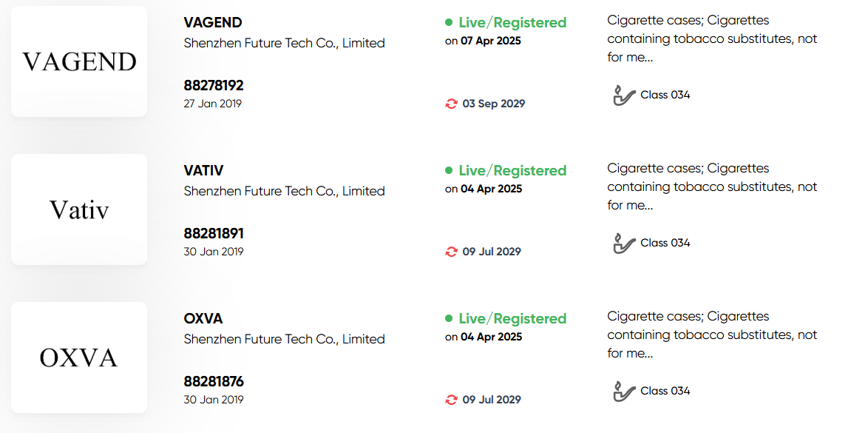Open the VAGEND trademark title
This screenshot has width=868, height=433.
pos(213,23)
